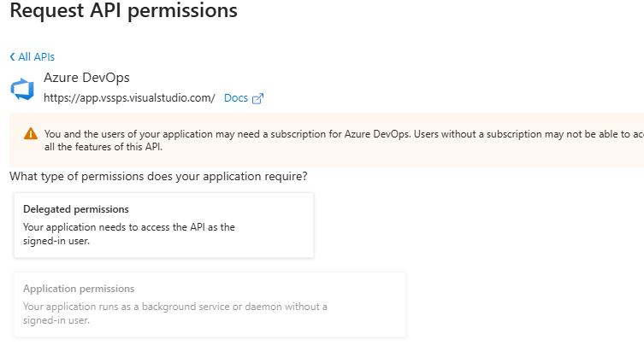Click the Application permissions heading text

click(79, 289)
